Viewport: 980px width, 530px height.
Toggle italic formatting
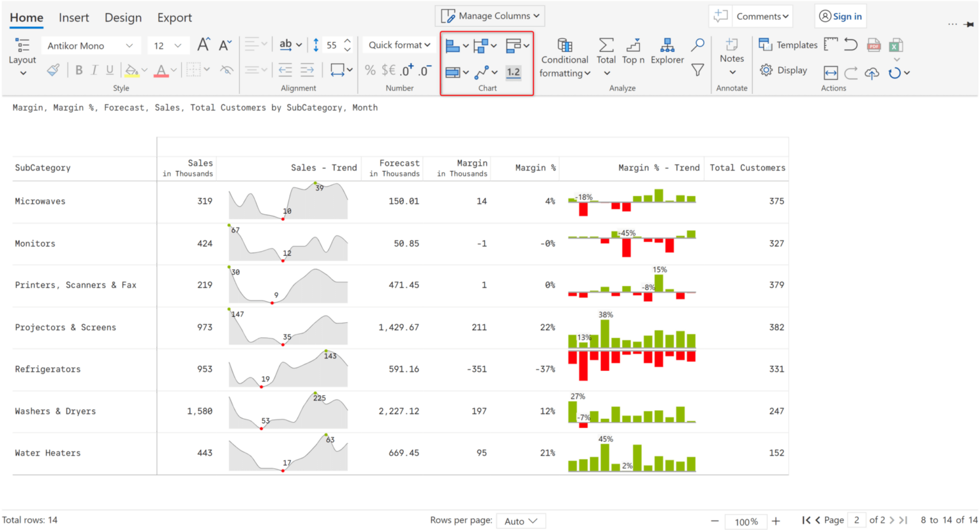click(93, 70)
